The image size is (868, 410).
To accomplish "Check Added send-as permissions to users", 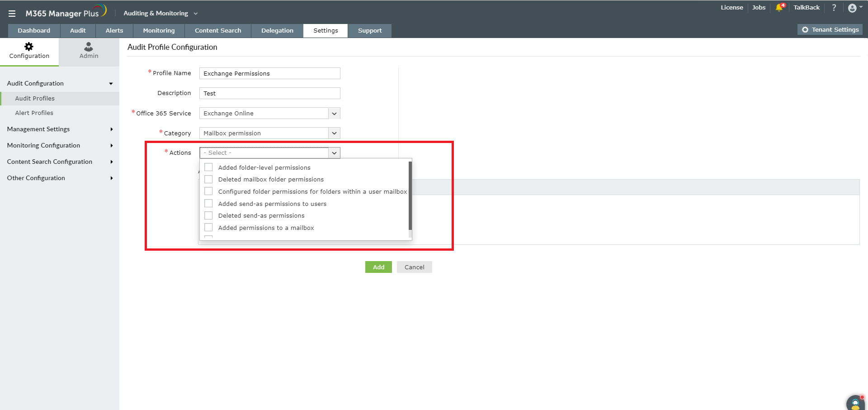I will [208, 203].
